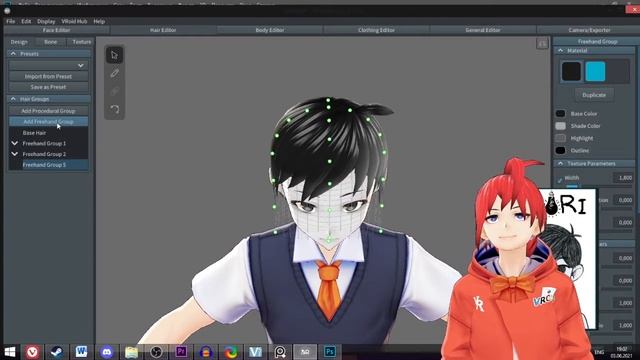The height and width of the screenshot is (360, 640).
Task: Click the app logo in title bar
Action: click(x=7, y=11)
